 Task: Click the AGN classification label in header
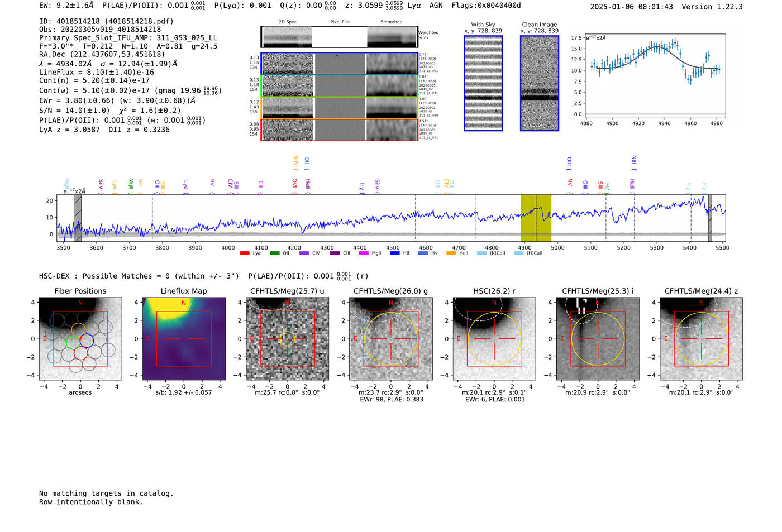pos(436,6)
